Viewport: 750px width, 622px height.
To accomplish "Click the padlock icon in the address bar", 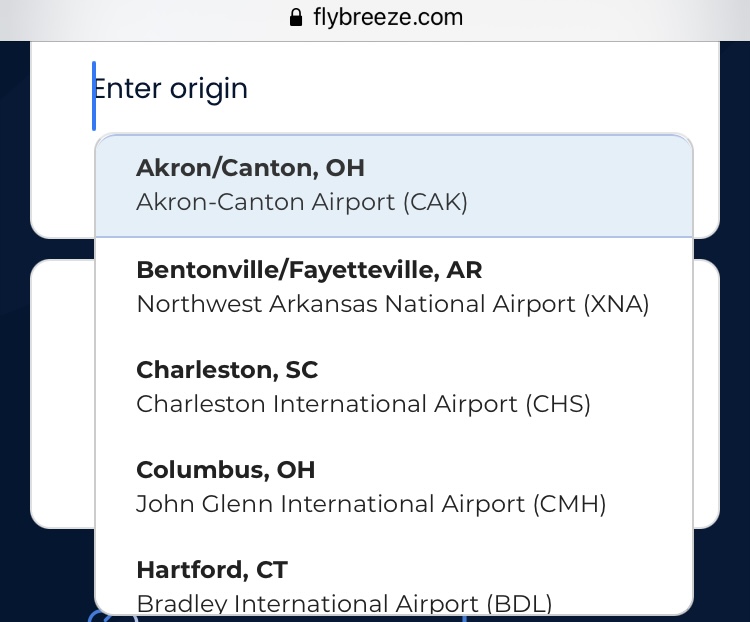I will 295,18.
